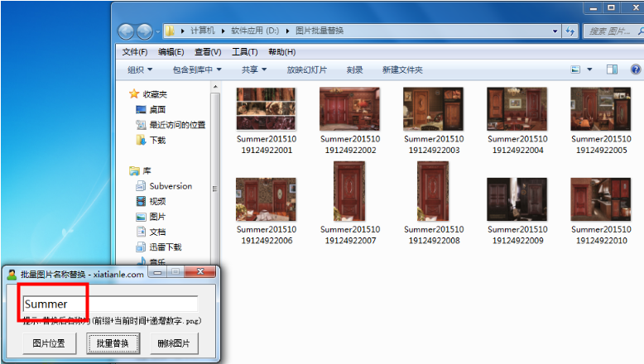The width and height of the screenshot is (644, 364).
Task: Toggle the preview pane icon
Action: 612,69
